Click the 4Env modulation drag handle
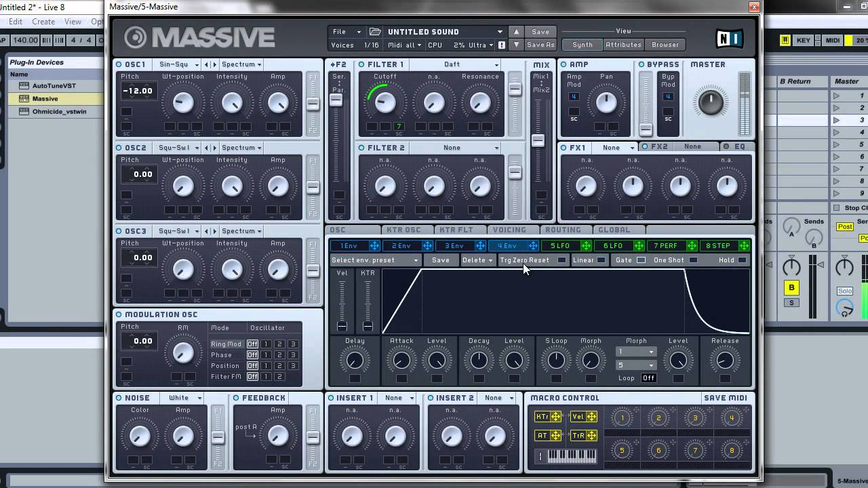 [x=533, y=246]
